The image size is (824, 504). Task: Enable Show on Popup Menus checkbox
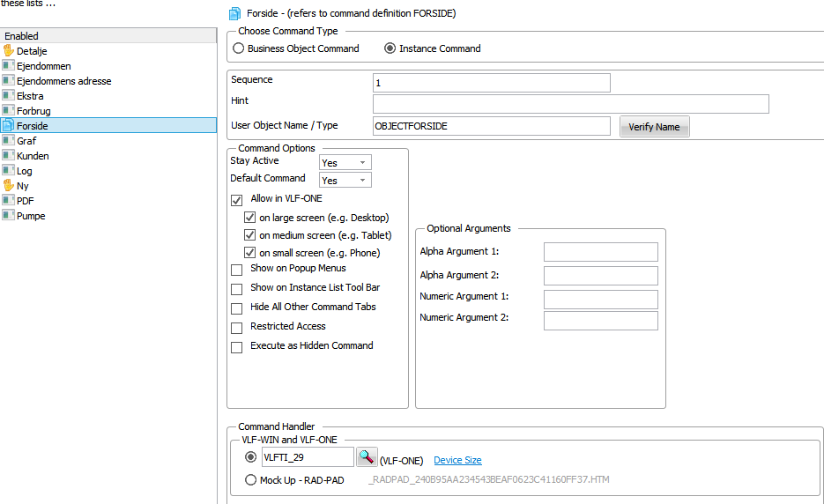[236, 270]
